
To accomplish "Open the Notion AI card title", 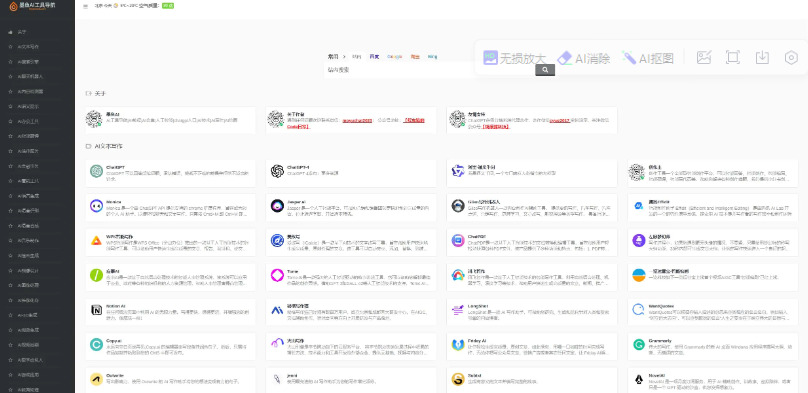I will [115, 306].
